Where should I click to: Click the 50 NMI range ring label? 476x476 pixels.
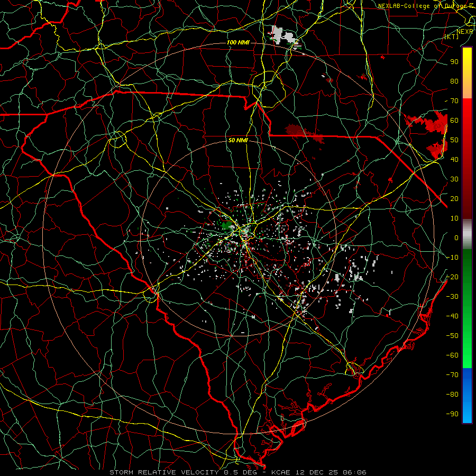click(x=239, y=140)
